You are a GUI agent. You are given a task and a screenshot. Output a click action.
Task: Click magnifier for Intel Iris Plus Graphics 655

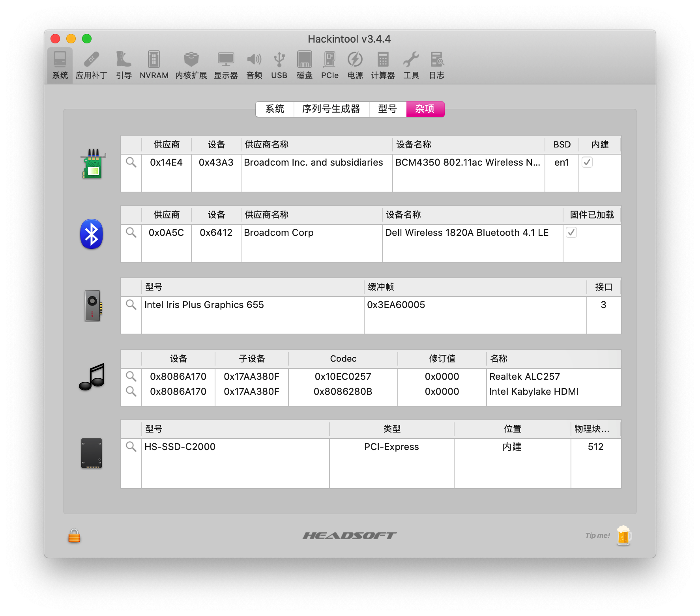[x=131, y=304]
